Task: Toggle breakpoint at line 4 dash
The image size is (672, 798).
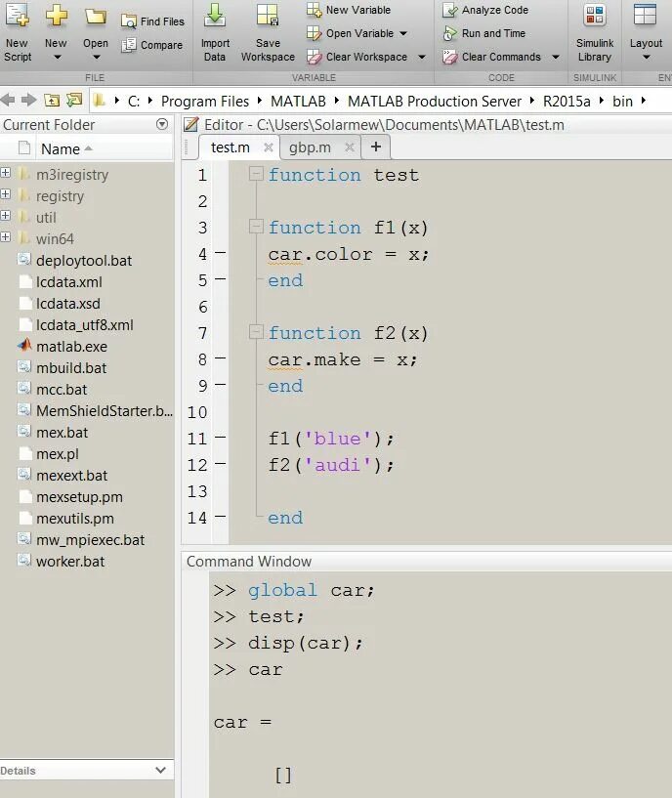Action: click(221, 252)
